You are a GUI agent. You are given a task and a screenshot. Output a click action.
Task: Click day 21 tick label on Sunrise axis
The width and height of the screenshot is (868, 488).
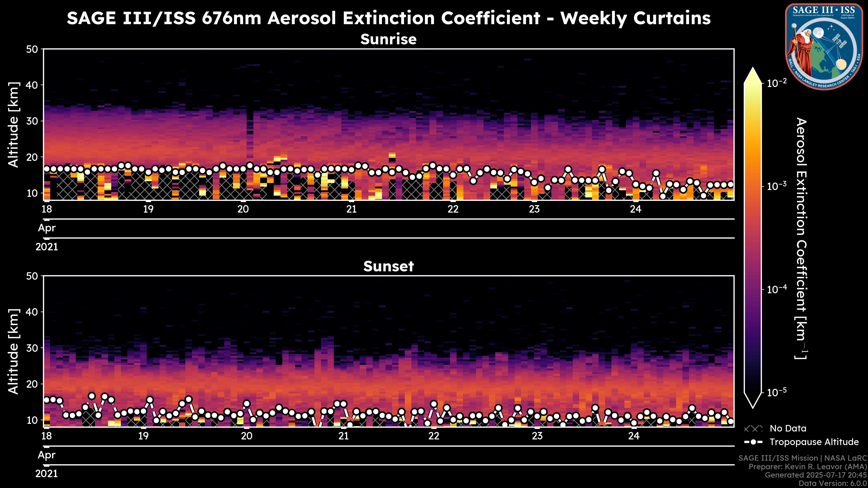tap(351, 209)
